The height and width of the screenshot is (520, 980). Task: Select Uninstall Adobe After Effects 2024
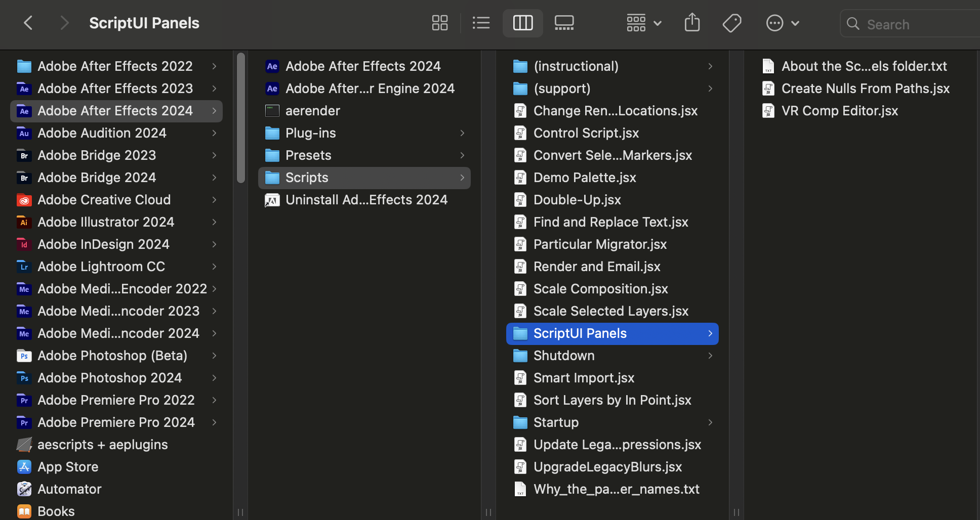(366, 199)
